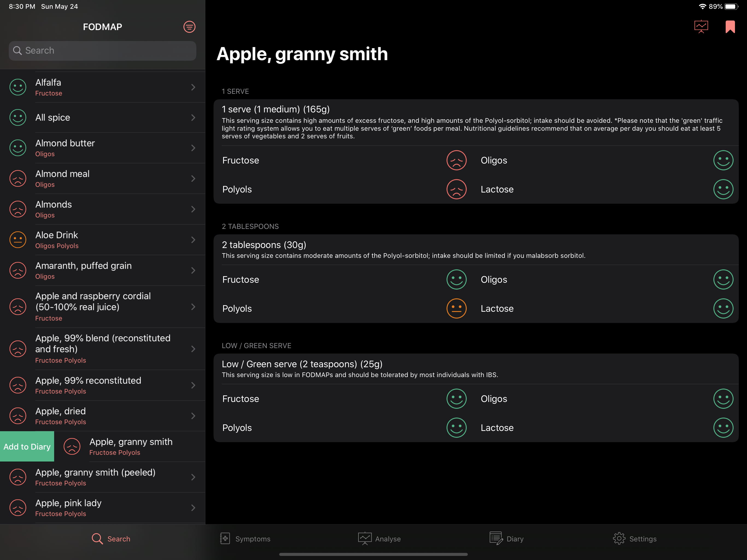Open the filter menu icon beside FODMAP
The height and width of the screenshot is (560, 747).
[189, 27]
